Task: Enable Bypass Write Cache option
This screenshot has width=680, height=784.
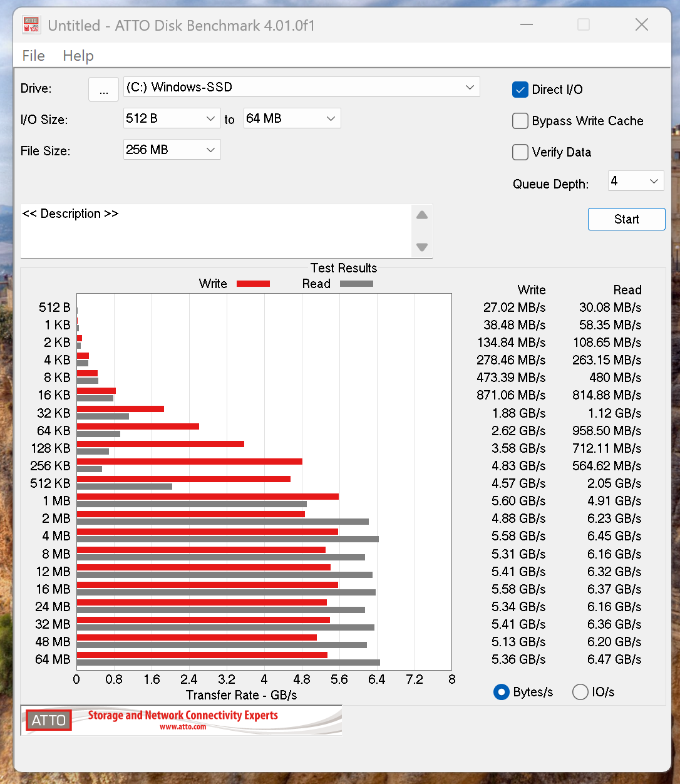Action: pos(520,121)
